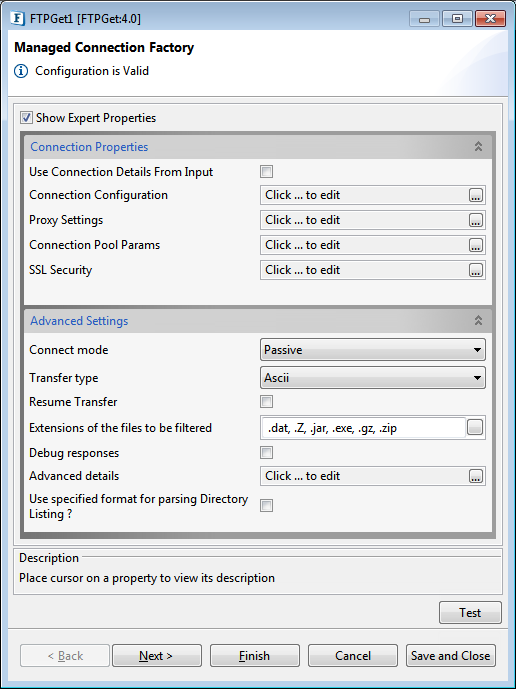Go to next page with Next button
This screenshot has width=516, height=689.
point(157,656)
